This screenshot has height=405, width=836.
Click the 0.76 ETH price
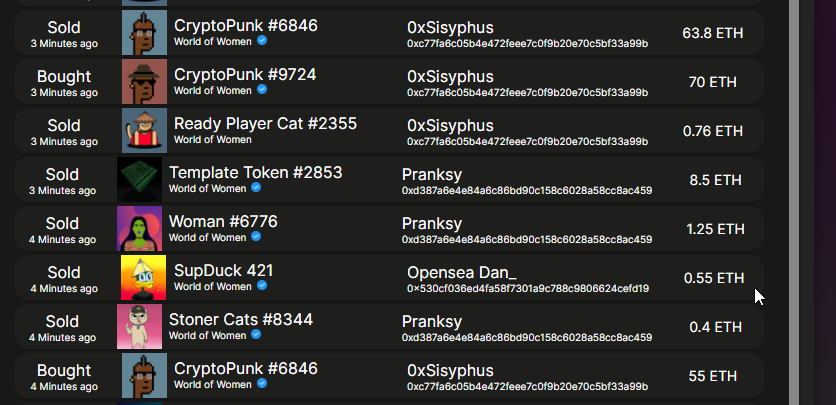713,131
